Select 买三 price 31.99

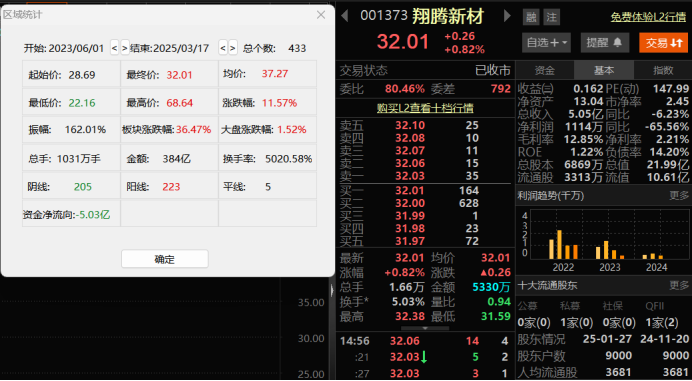[410, 216]
